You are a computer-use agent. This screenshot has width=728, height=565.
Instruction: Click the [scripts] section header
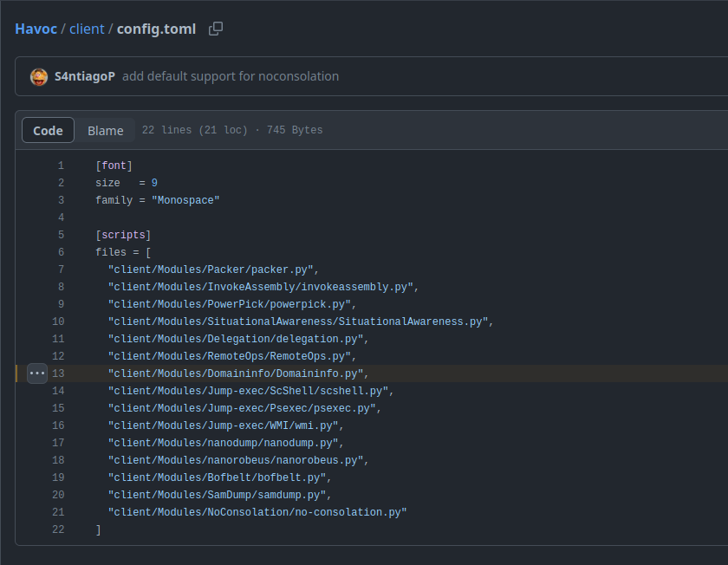click(x=123, y=235)
